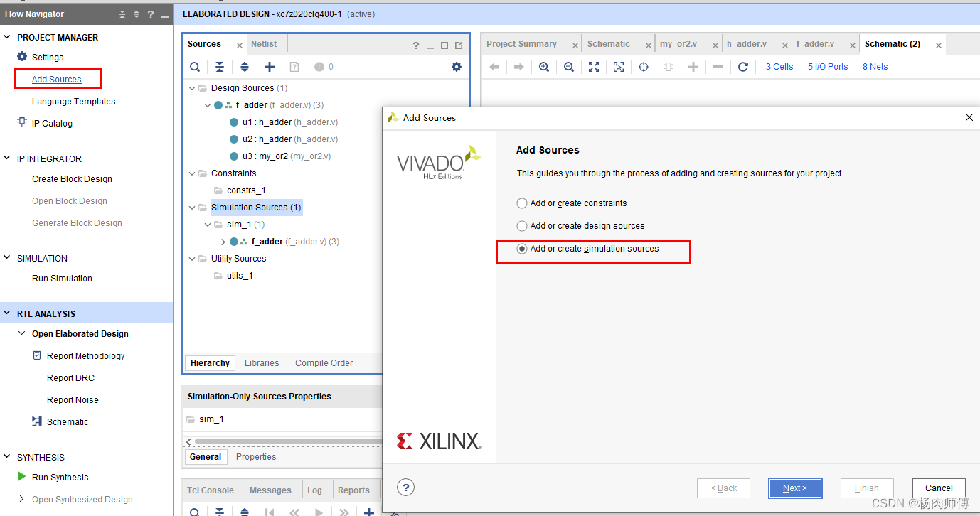Image resolution: width=980 pixels, height=516 pixels.
Task: Click the select area schematic tool icon
Action: tap(619, 67)
